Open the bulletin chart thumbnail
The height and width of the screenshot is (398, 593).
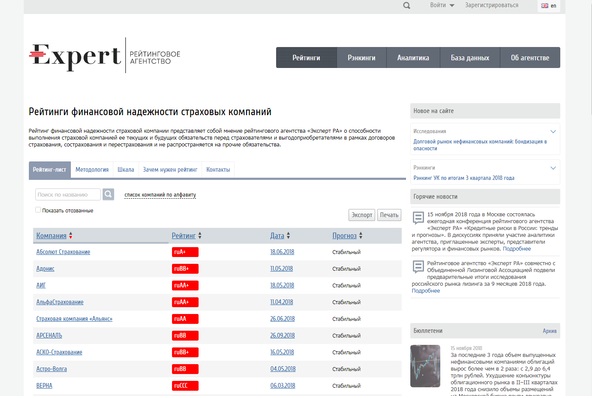(425, 366)
